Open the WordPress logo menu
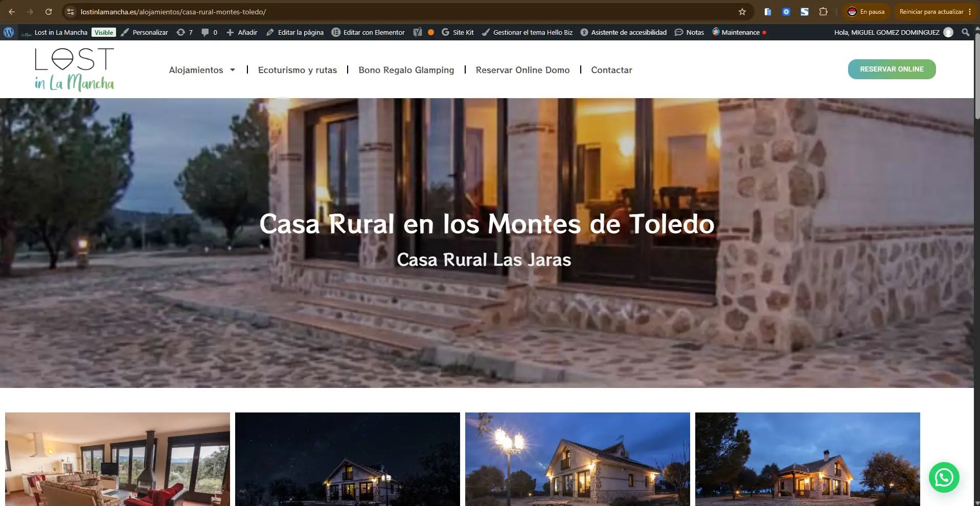This screenshot has height=506, width=980. (9, 32)
